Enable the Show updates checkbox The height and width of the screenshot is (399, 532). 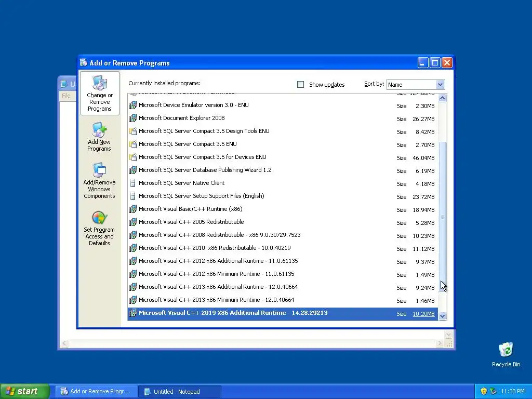click(x=301, y=85)
